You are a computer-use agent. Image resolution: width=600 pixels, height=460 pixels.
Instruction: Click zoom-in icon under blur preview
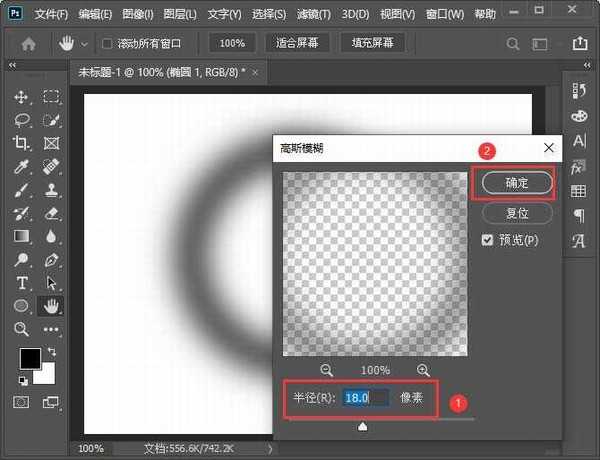point(424,369)
